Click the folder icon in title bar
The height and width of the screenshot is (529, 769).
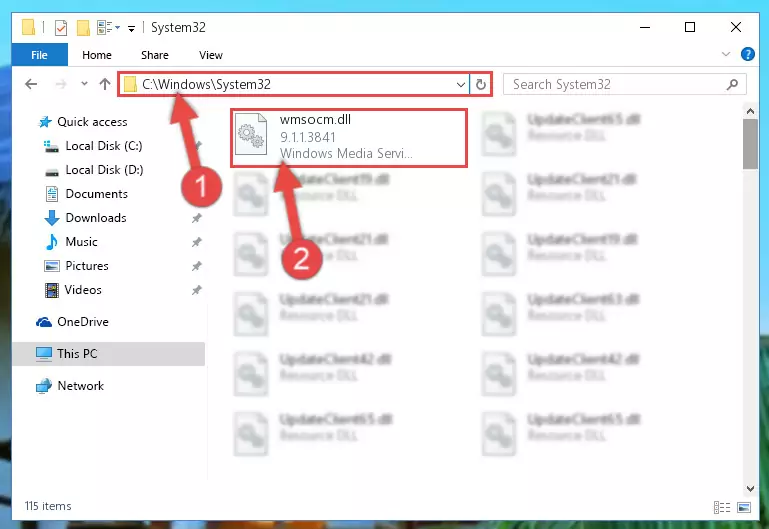tap(28, 27)
